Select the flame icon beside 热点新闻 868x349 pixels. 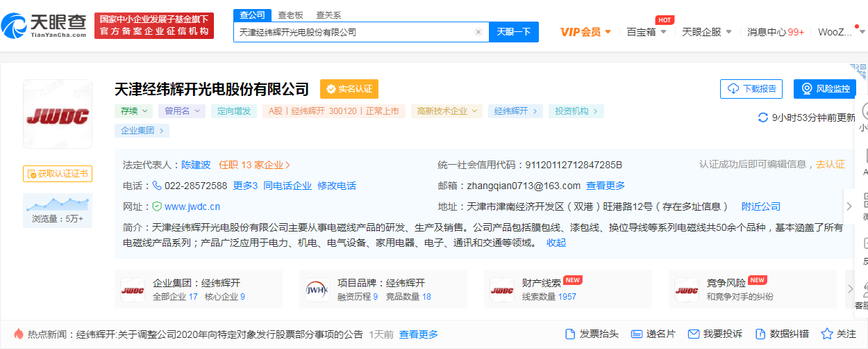19,334
